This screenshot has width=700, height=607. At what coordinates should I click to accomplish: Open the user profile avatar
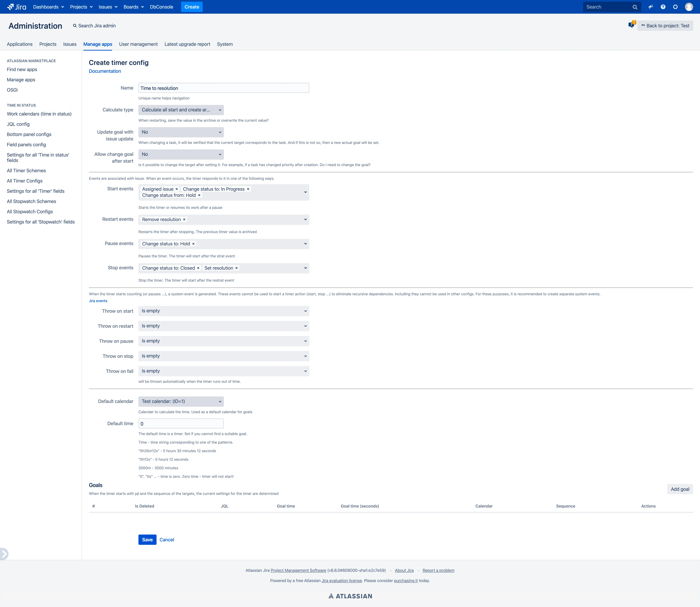(x=689, y=7)
